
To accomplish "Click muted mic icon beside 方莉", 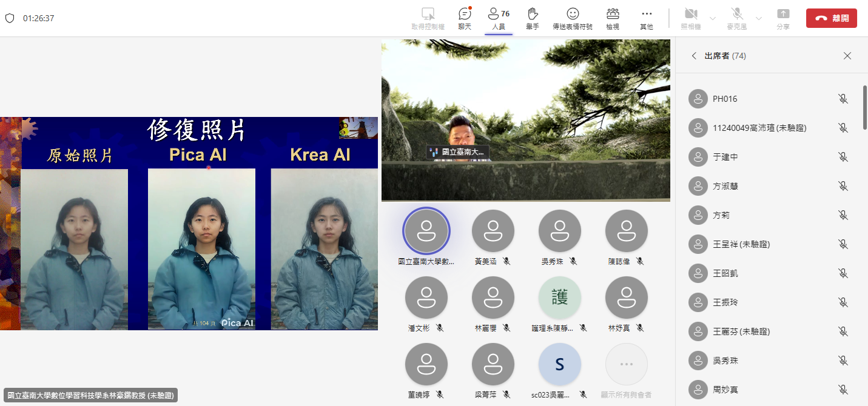I will coord(843,215).
